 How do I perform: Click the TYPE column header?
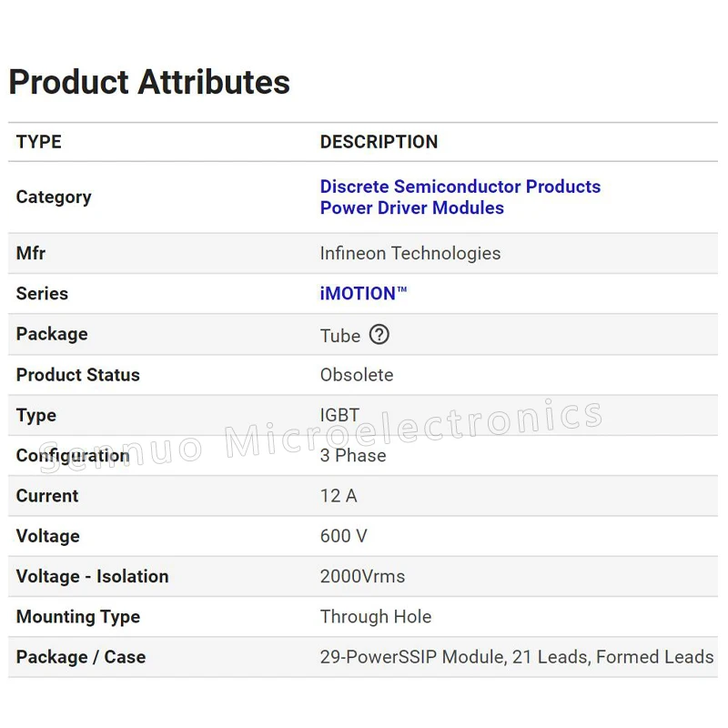pos(39,142)
